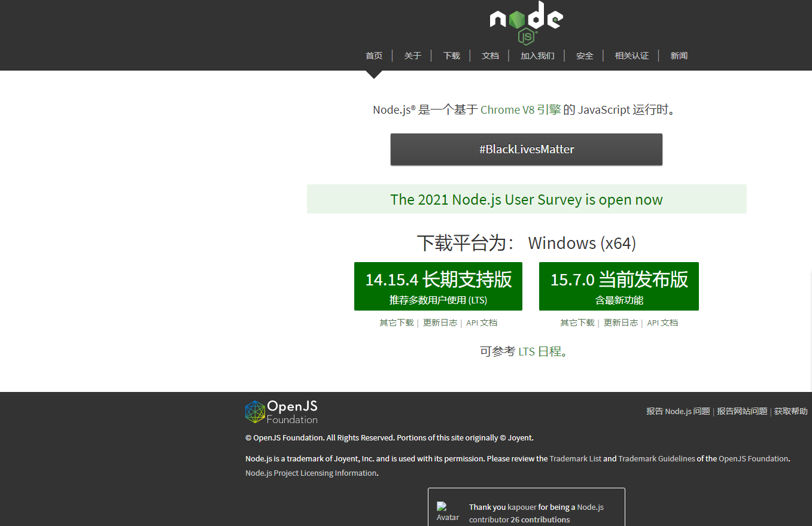Open Node.js Project Licensing Information link
The width and height of the screenshot is (812, 526).
(311, 473)
